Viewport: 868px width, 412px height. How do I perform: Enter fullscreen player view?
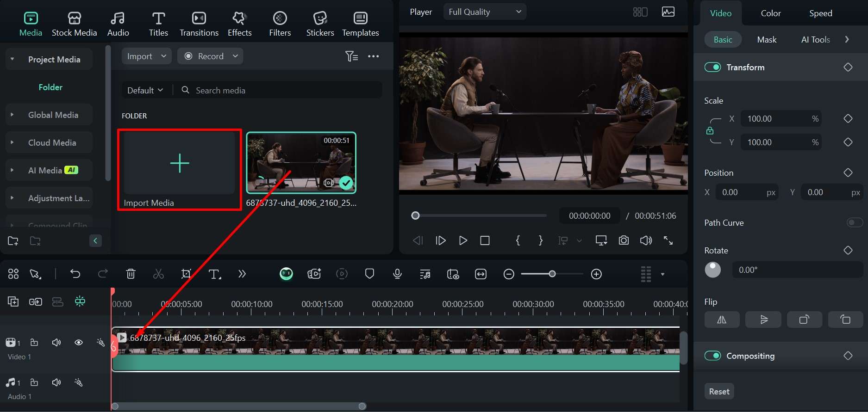(x=668, y=240)
